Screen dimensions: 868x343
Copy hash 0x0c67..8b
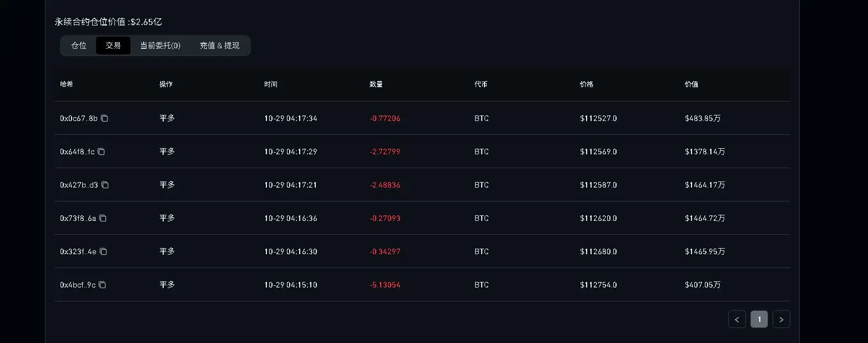point(104,118)
